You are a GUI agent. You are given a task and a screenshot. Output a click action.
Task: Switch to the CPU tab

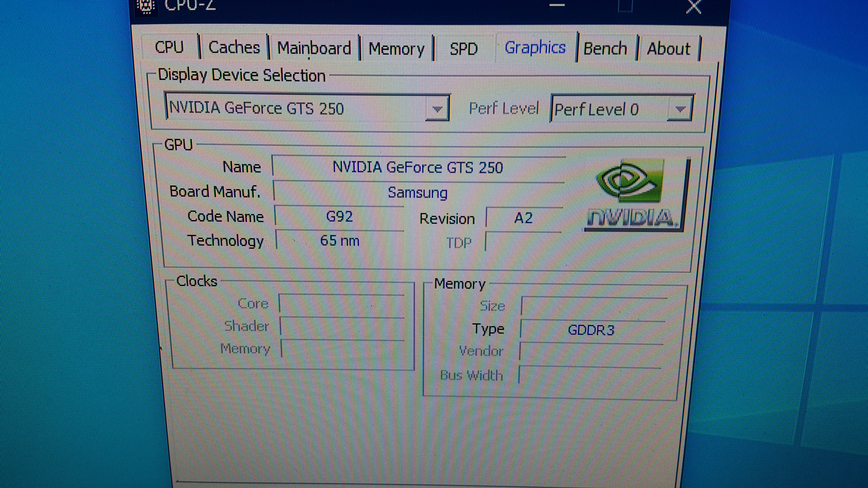coord(170,47)
